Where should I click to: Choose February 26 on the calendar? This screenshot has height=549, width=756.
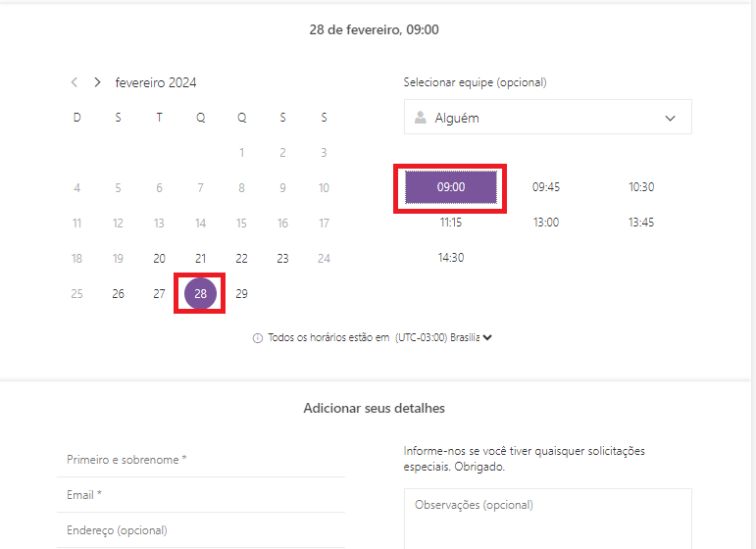(119, 293)
